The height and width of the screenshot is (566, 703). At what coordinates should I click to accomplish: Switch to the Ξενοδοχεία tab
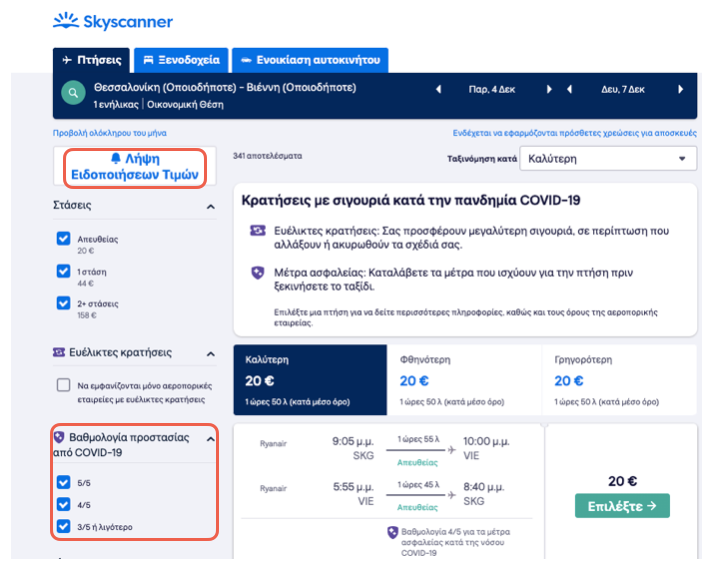(x=181, y=60)
